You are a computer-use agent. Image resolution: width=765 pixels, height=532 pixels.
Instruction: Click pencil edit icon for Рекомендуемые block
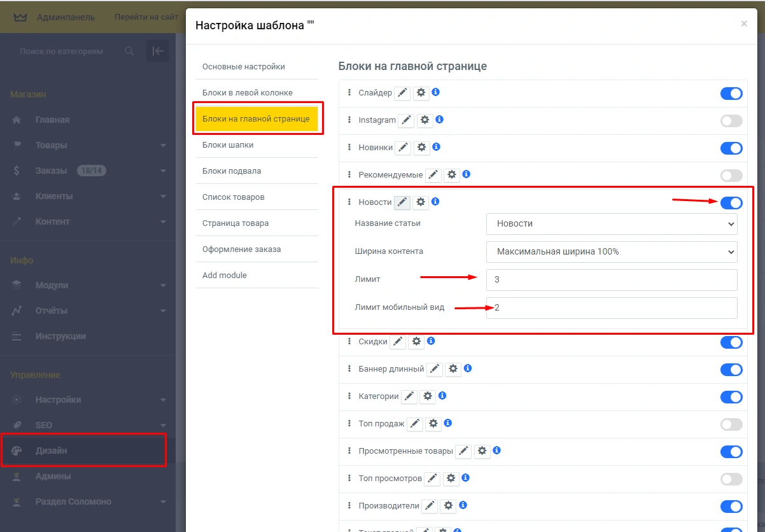tap(433, 175)
